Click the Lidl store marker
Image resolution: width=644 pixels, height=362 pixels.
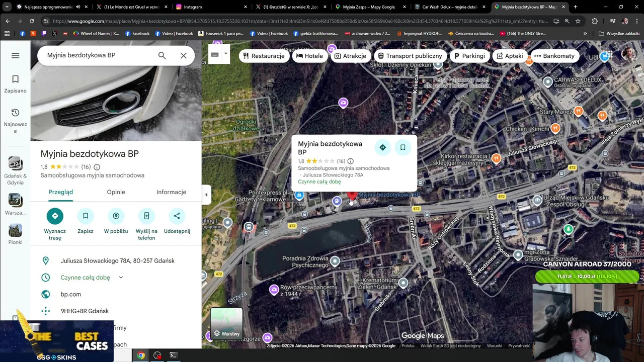[605, 57]
